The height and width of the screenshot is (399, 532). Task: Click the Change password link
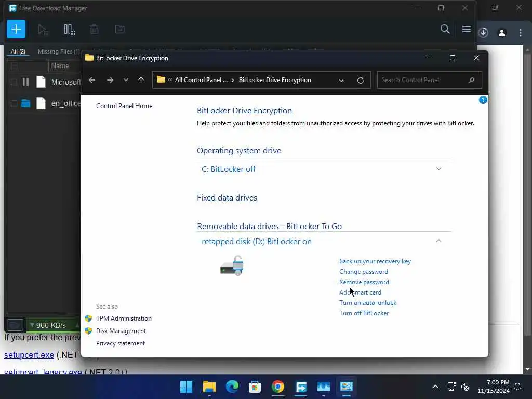click(x=363, y=272)
